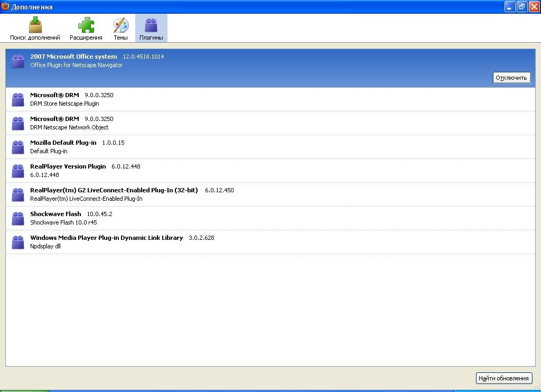Click the Отключить button

click(511, 78)
